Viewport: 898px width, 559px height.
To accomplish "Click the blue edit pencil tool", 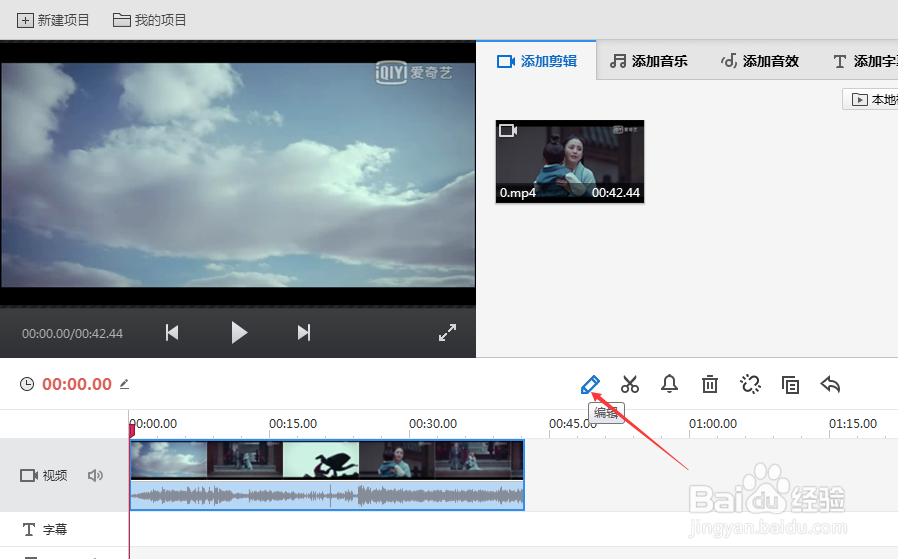I will 590,385.
